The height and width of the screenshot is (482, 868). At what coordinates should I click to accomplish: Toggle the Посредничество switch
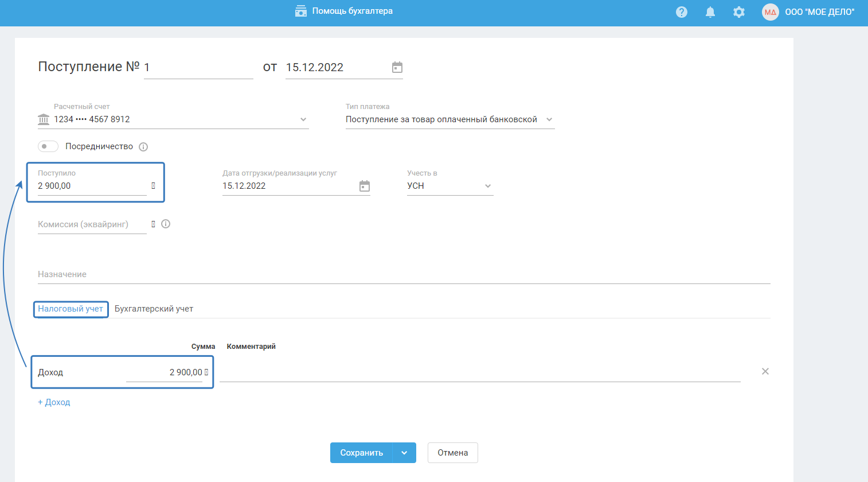click(48, 146)
